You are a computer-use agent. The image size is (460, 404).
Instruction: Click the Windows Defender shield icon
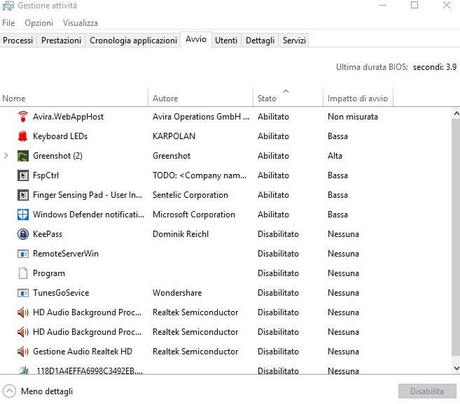tap(23, 214)
